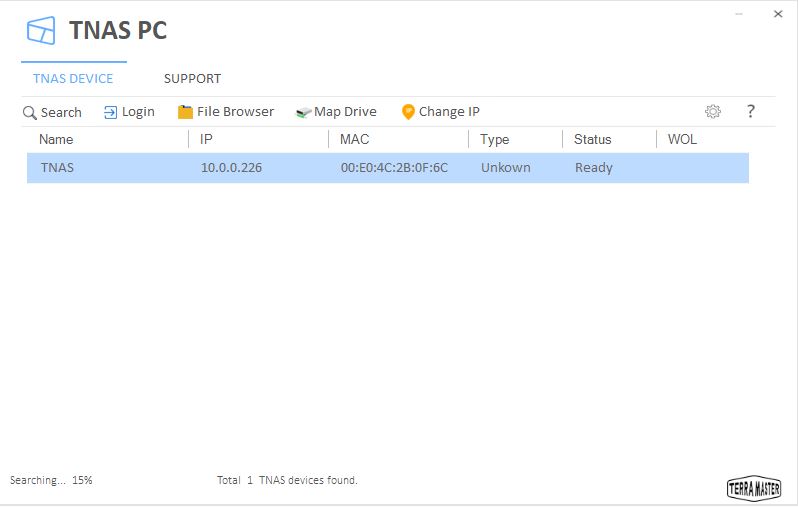
Task: Select the TNAS device name cell
Action: pyautogui.click(x=58, y=168)
